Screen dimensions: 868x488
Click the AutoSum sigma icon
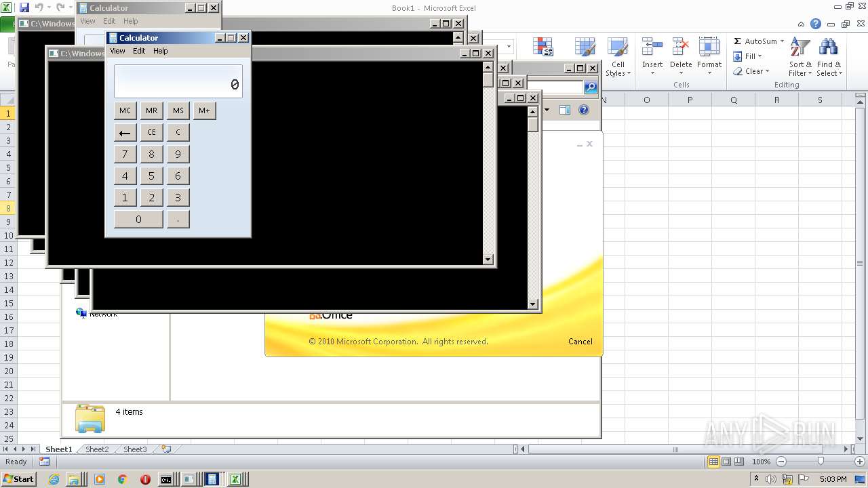[738, 41]
